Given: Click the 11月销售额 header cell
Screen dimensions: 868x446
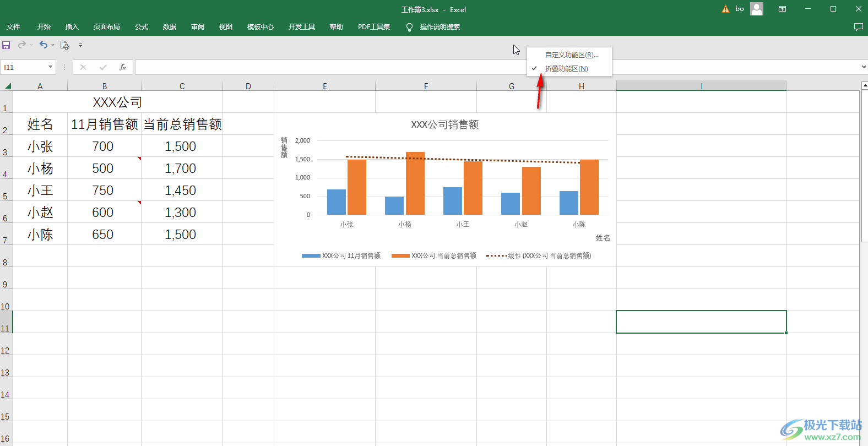Looking at the screenshot, I should coord(105,124).
